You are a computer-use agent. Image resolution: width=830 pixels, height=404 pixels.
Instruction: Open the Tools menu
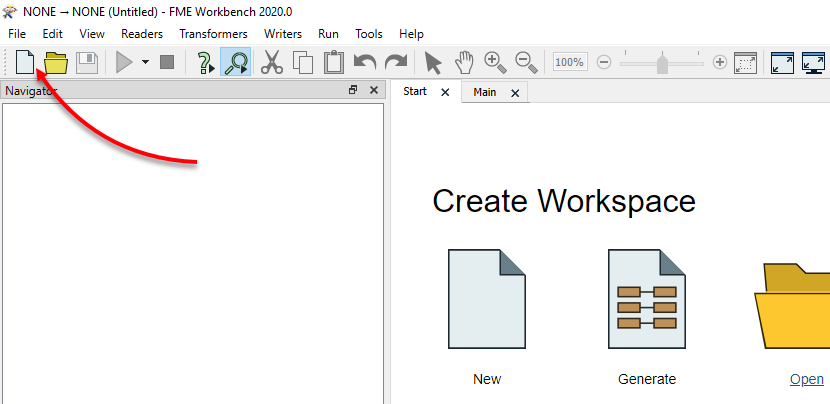[369, 34]
